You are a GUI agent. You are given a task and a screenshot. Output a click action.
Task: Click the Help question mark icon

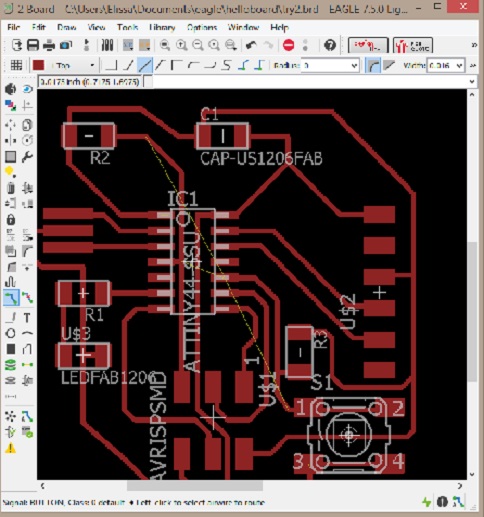tap(330, 45)
